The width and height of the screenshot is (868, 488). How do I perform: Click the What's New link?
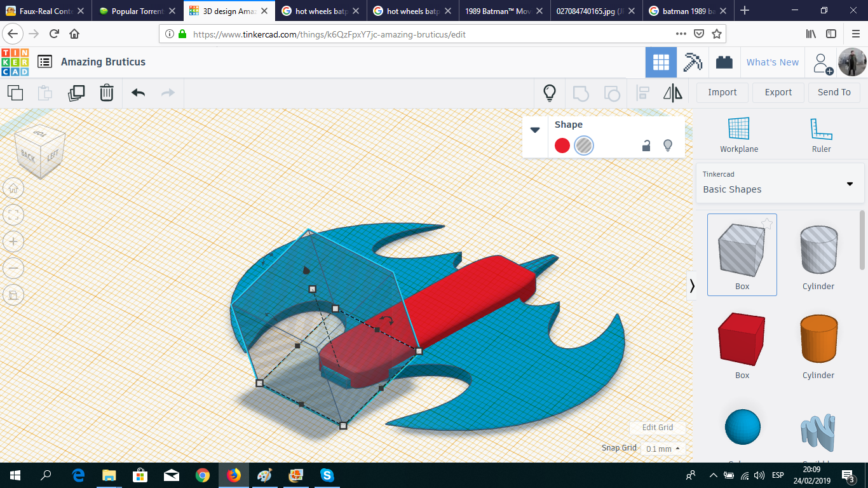(x=773, y=62)
